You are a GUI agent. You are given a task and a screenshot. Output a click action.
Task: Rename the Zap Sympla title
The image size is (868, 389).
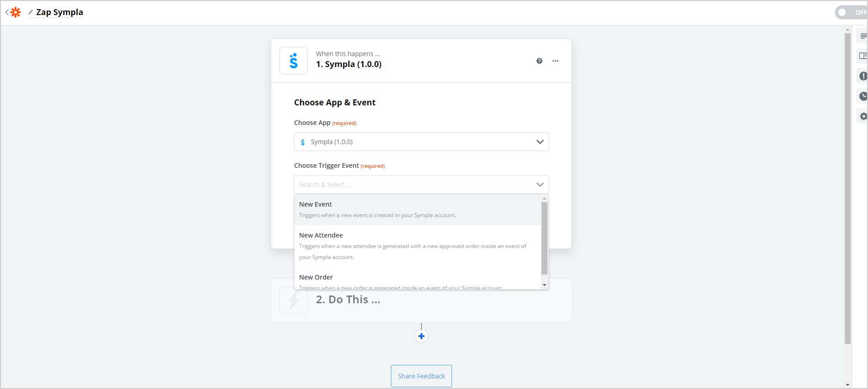click(59, 12)
